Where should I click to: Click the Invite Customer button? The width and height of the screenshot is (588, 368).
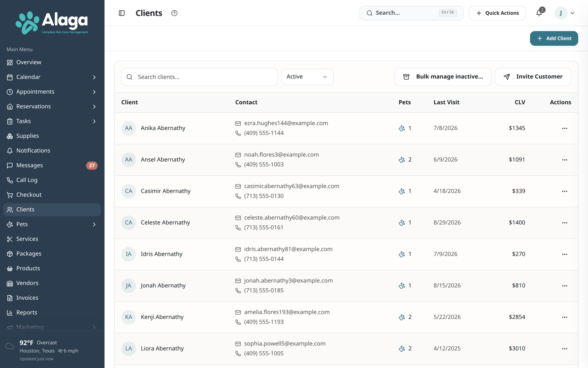point(533,77)
